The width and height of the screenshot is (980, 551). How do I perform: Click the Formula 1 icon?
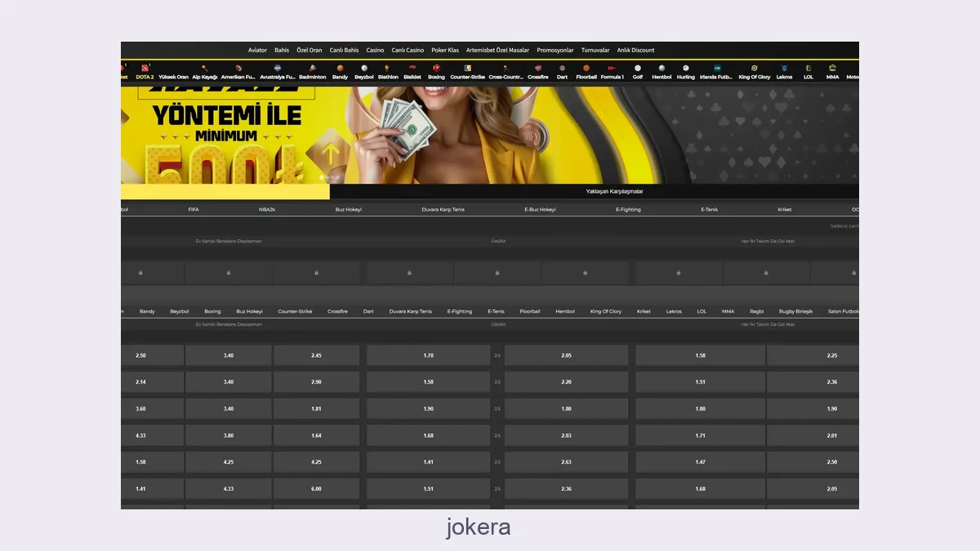point(612,69)
